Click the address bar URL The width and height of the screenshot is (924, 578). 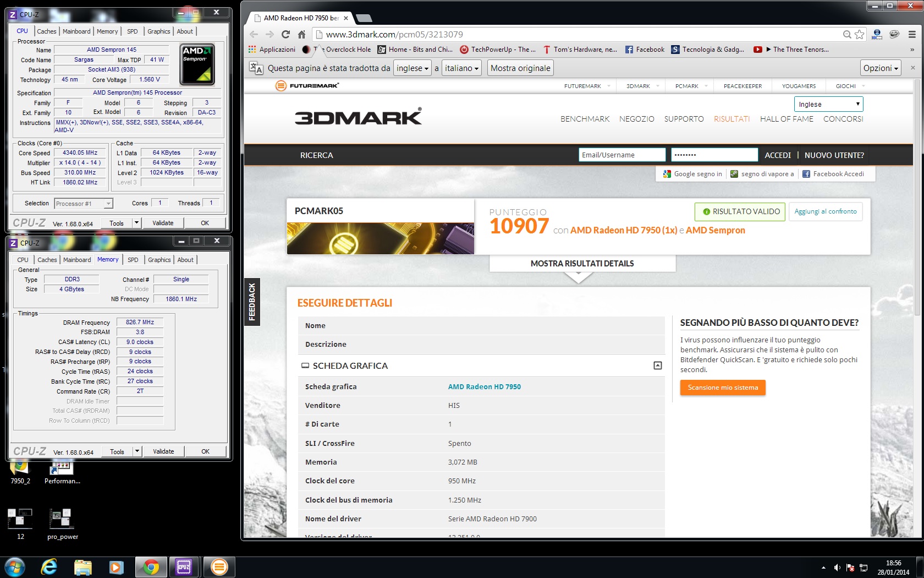[x=394, y=34]
